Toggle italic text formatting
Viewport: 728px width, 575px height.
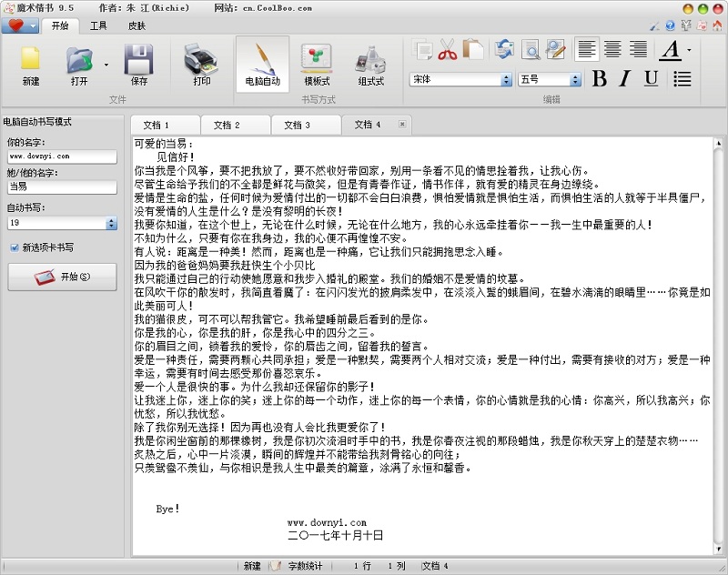[x=624, y=79]
